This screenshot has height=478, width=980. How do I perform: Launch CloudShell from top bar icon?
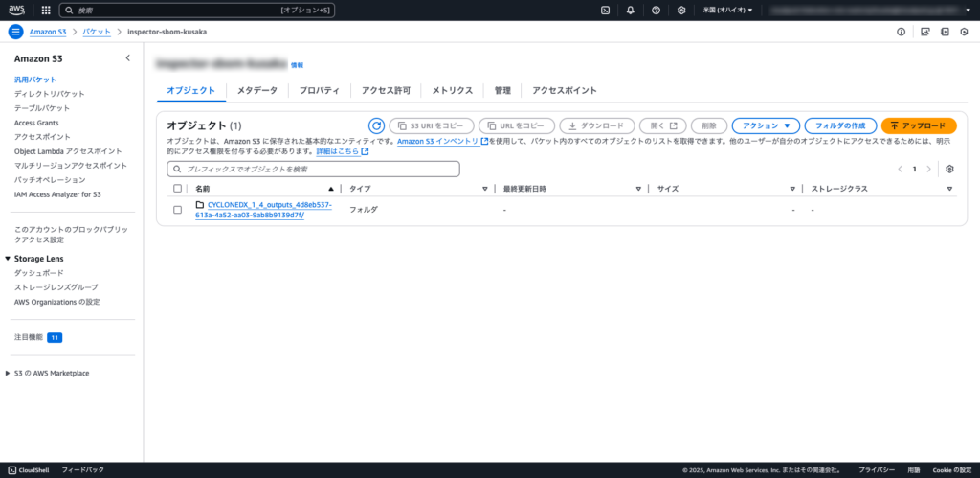(x=605, y=10)
